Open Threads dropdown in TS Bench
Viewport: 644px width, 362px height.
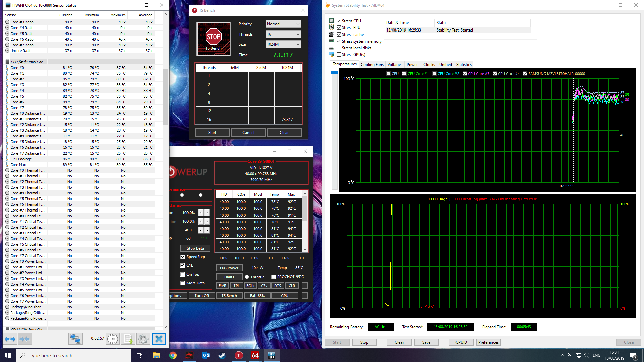[283, 34]
